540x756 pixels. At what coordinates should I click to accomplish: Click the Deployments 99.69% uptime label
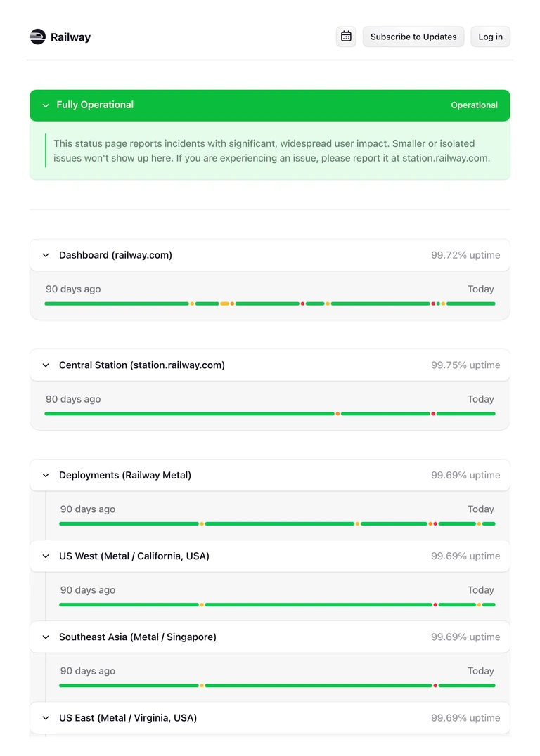point(465,475)
